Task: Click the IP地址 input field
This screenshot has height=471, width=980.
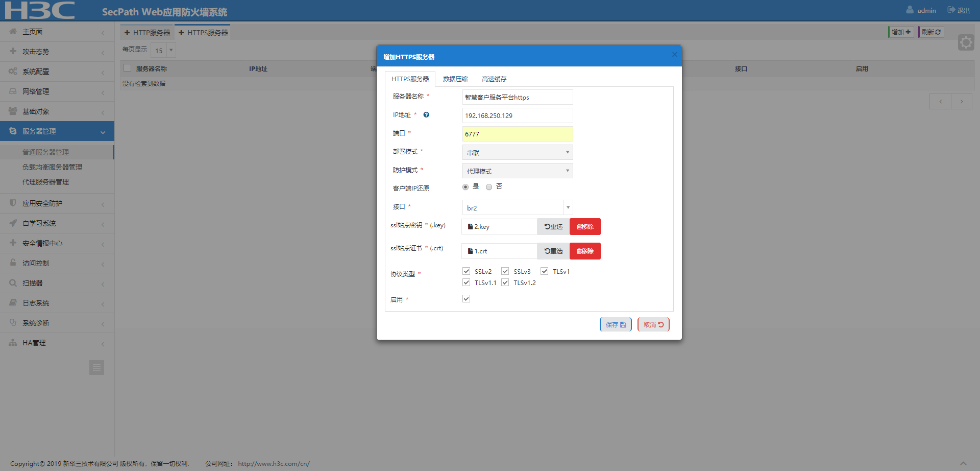Action: pyautogui.click(x=518, y=115)
